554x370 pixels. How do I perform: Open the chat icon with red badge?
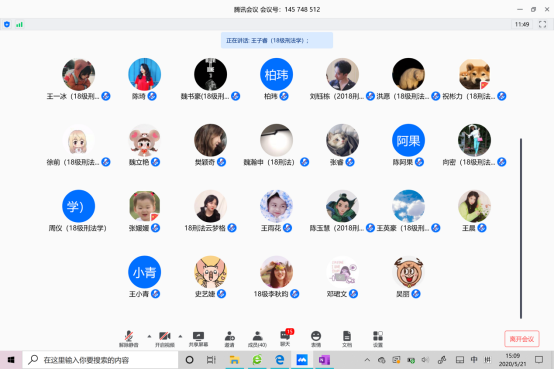pyautogui.click(x=286, y=338)
